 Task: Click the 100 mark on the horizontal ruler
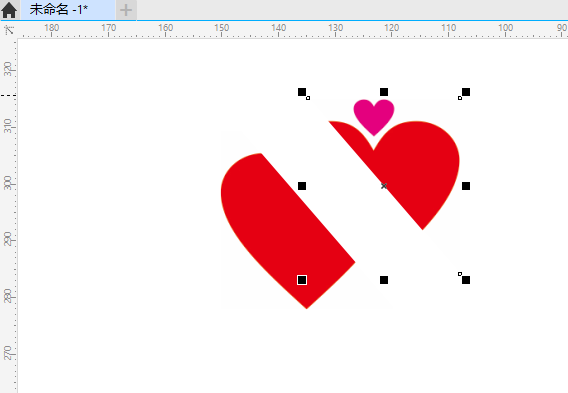coord(505,28)
